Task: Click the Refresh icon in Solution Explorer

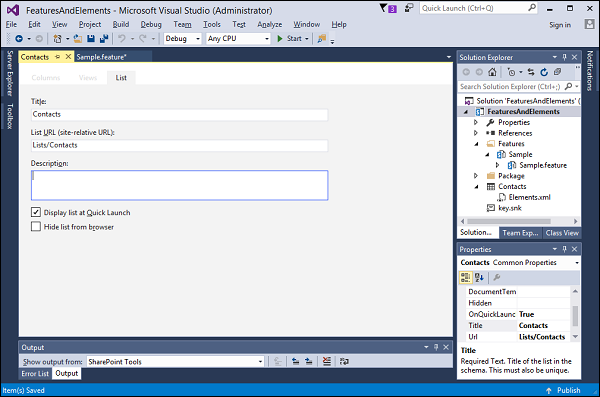Action: click(x=544, y=72)
